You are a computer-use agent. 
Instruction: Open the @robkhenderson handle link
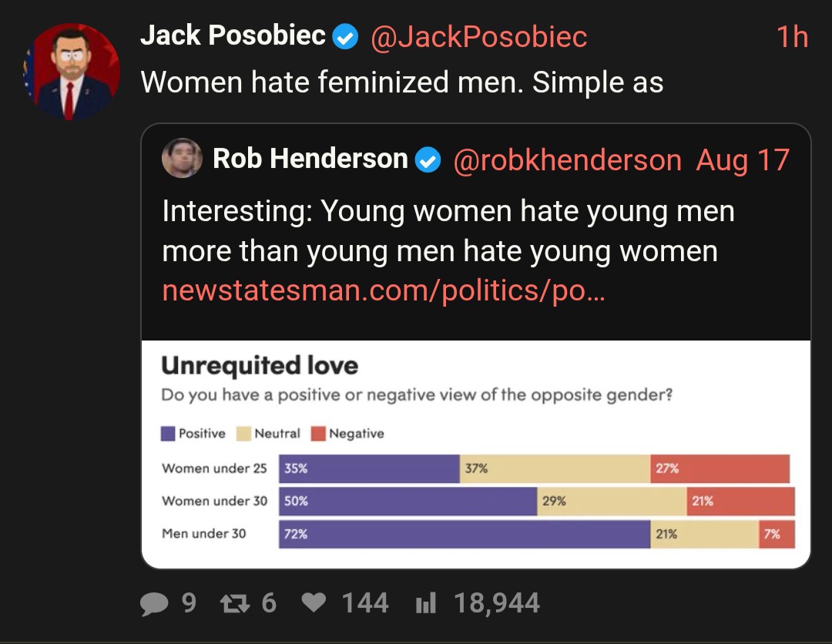pyautogui.click(x=567, y=159)
